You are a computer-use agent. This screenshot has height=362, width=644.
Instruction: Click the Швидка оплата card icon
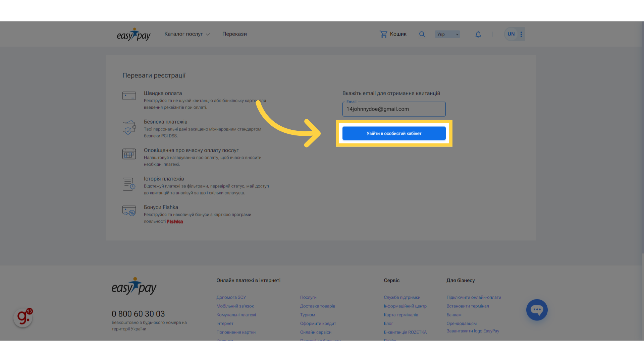(129, 96)
